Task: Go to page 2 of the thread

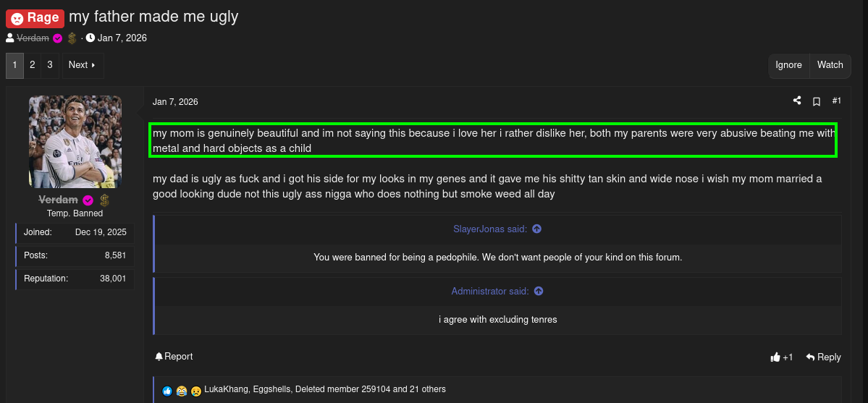Action: tap(33, 65)
